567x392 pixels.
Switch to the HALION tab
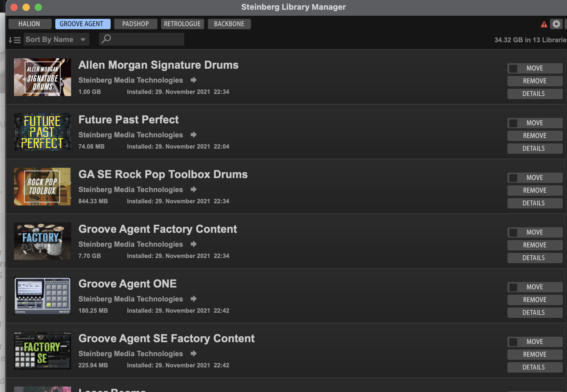(30, 24)
